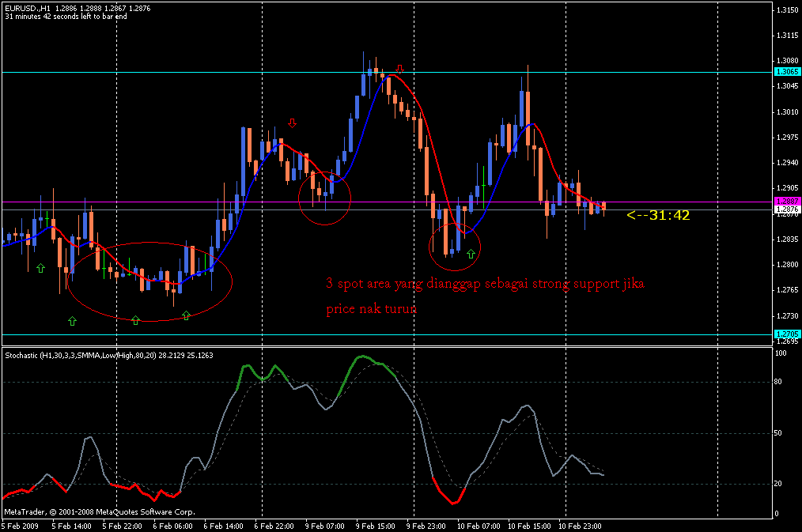Click the MetaTrader MetaQuotes copyright text

(100, 511)
